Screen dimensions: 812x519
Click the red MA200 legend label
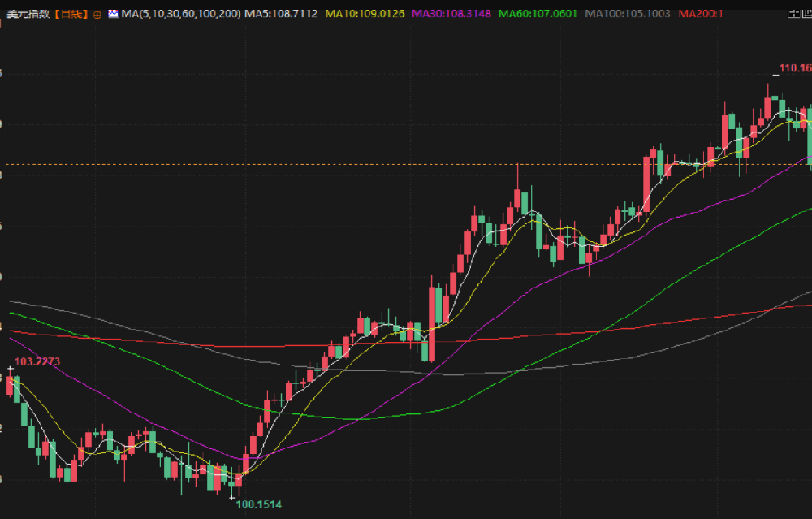point(700,14)
